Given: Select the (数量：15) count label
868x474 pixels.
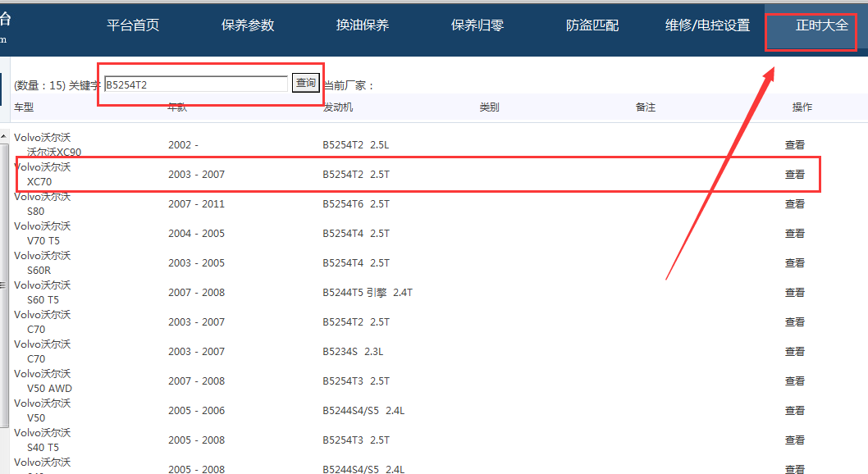Looking at the screenshot, I should click(x=40, y=86).
